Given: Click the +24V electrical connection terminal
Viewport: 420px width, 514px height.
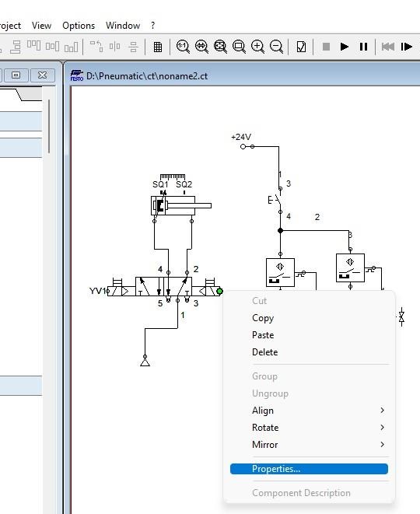Looking at the screenshot, I should (243, 146).
